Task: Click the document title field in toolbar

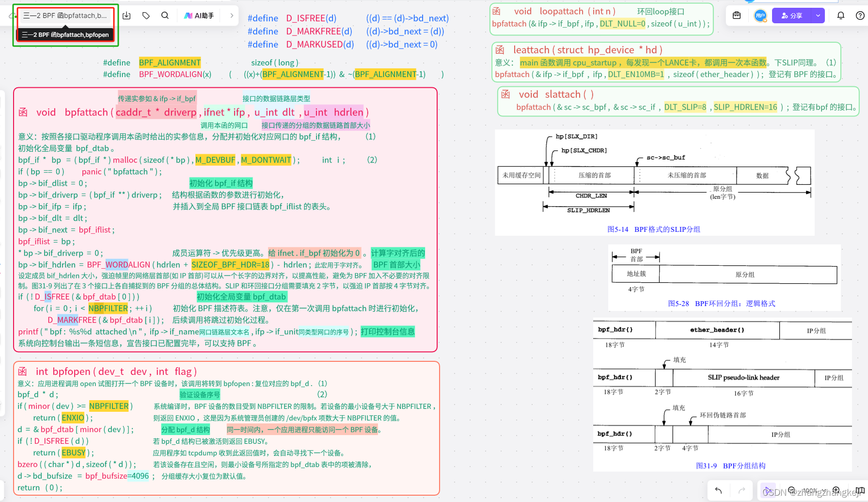Action: pos(65,16)
